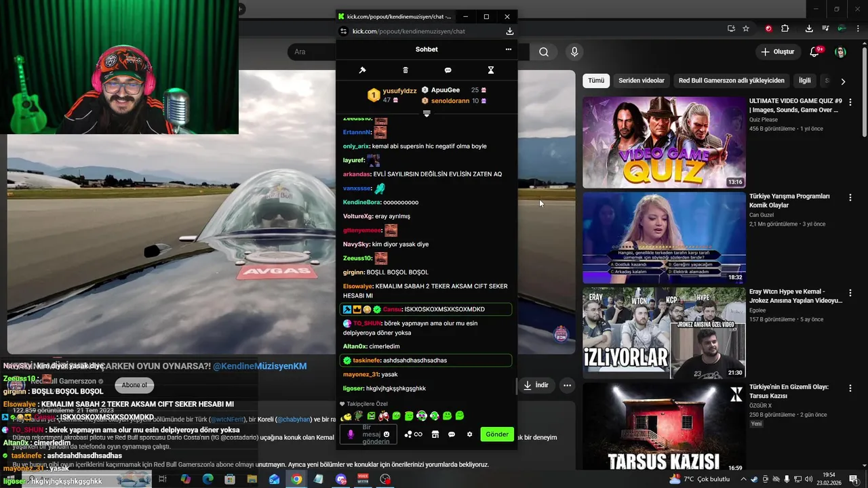
Task: Open options menu for Komik Olaylar video
Action: coord(850,197)
